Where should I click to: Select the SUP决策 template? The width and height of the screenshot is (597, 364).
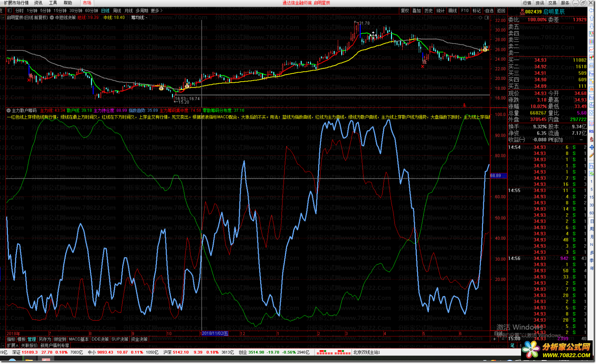point(120,339)
